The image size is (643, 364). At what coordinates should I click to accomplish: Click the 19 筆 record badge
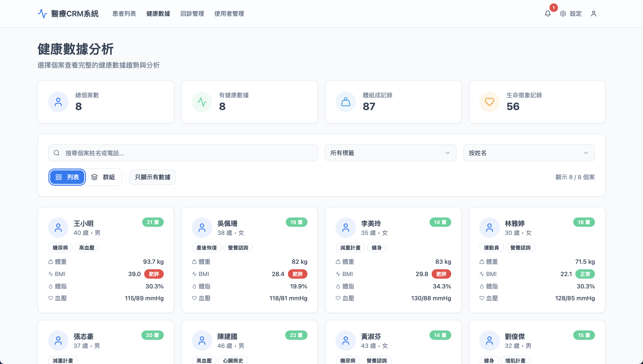tap(296, 222)
